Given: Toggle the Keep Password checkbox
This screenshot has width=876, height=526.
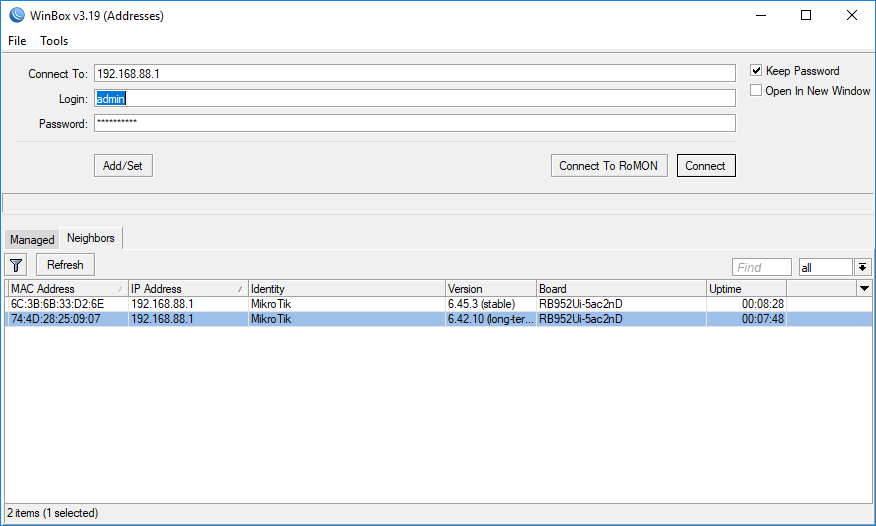Looking at the screenshot, I should tap(756, 70).
